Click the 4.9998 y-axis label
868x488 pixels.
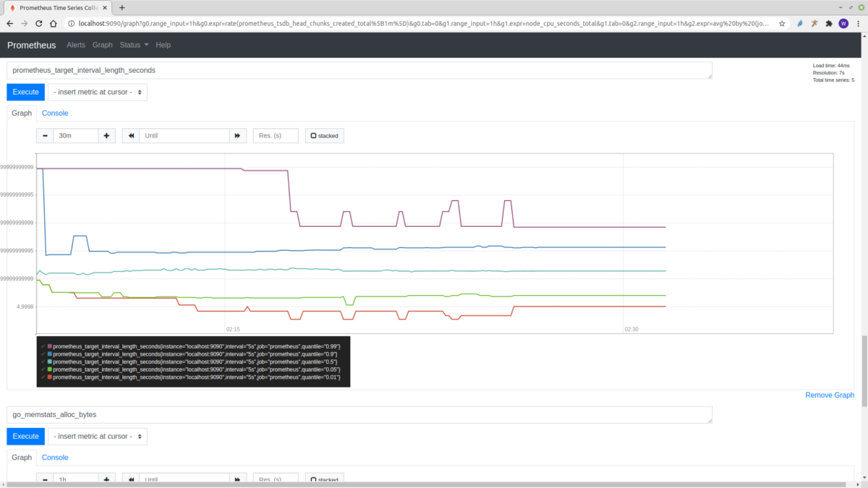(25, 307)
